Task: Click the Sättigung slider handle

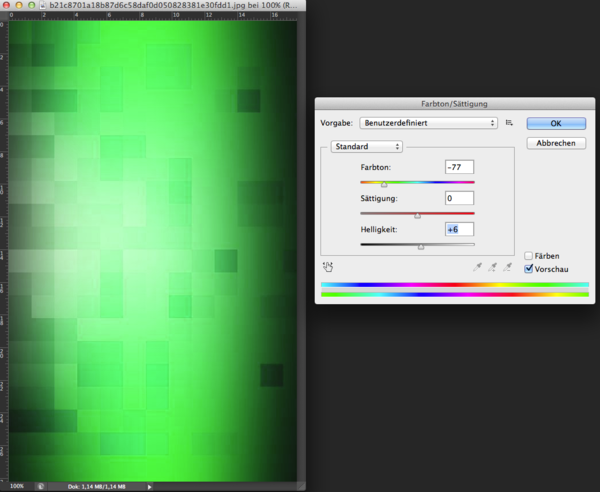Action: pos(417,216)
